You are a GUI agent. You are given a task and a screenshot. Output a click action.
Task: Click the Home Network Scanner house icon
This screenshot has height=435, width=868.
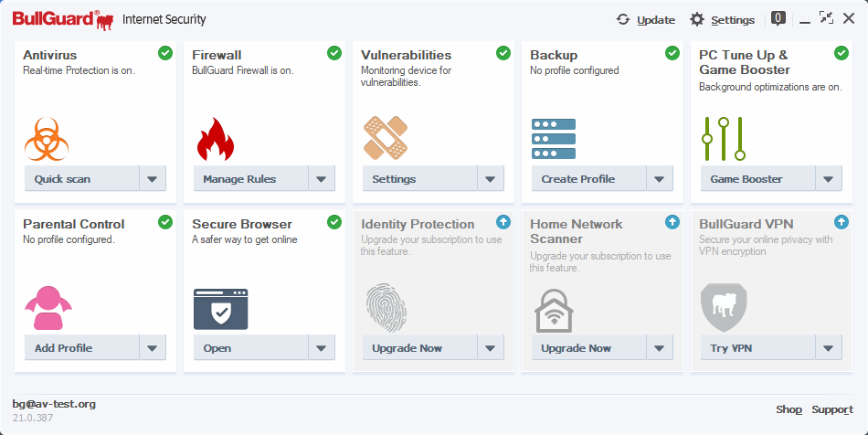tap(554, 309)
